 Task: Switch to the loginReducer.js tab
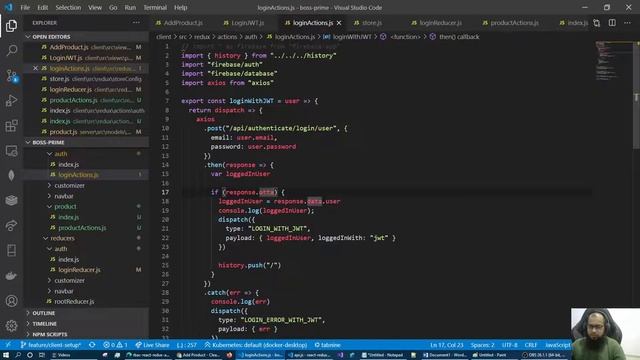[x=440, y=23]
